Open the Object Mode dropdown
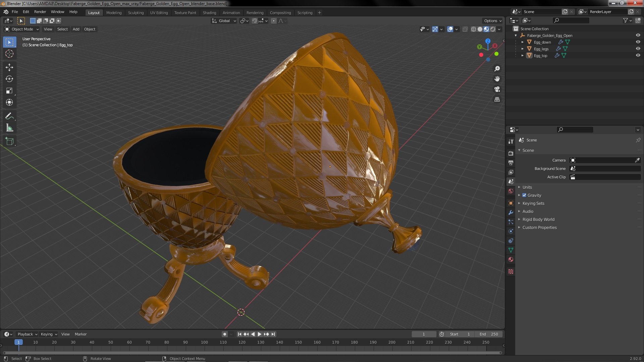This screenshot has height=362, width=644. [x=22, y=29]
